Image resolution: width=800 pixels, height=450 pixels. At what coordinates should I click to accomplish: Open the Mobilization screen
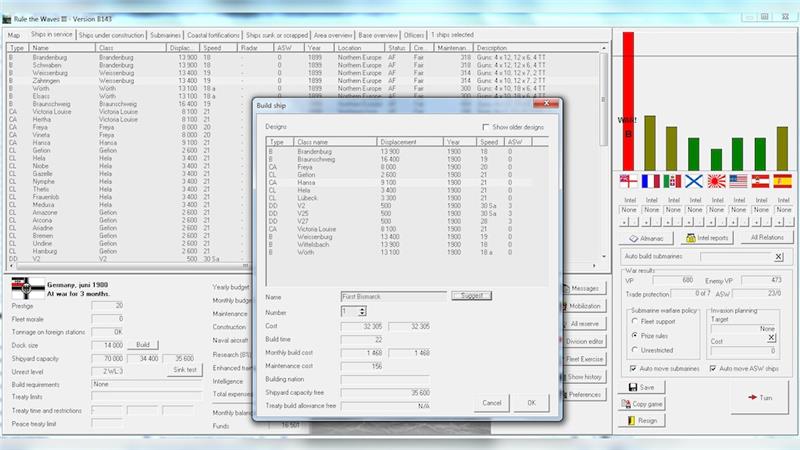tap(584, 306)
